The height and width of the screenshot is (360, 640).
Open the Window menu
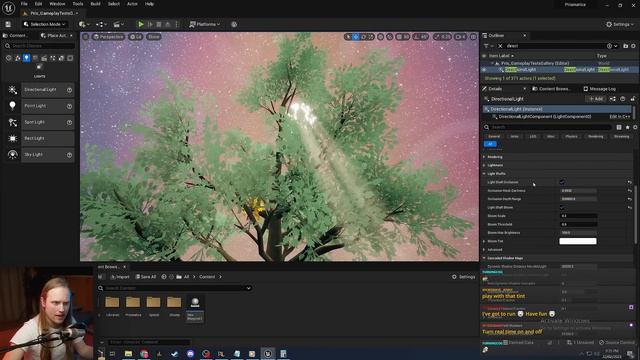(x=57, y=4)
